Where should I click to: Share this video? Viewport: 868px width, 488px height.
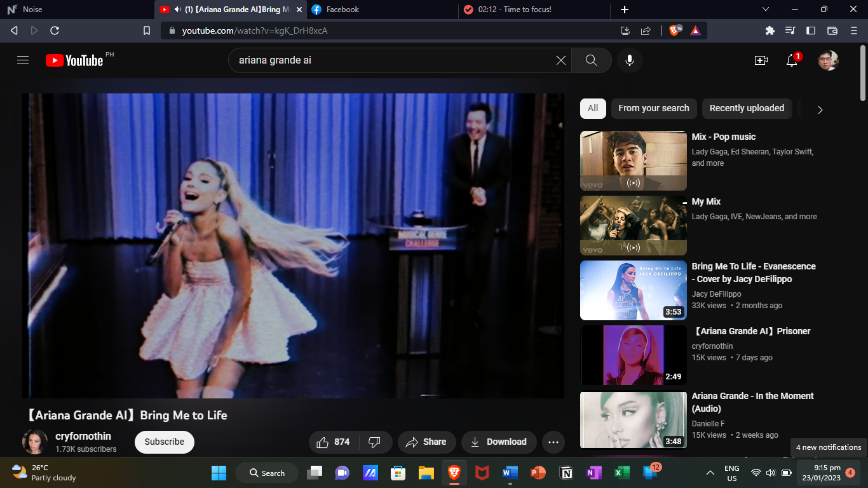[x=426, y=442]
